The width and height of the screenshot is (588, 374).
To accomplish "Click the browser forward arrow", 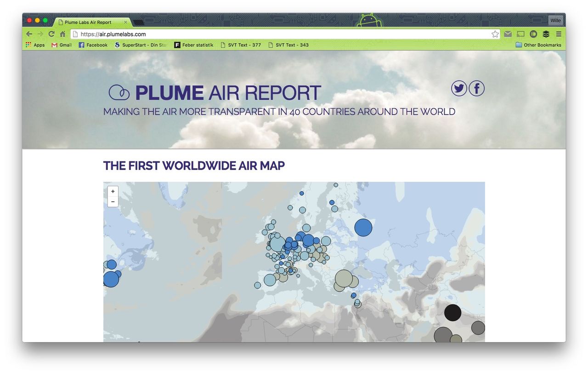I will (x=40, y=34).
